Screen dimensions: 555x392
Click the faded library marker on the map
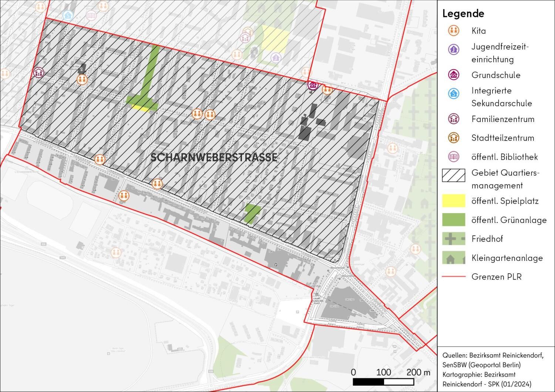point(91,15)
